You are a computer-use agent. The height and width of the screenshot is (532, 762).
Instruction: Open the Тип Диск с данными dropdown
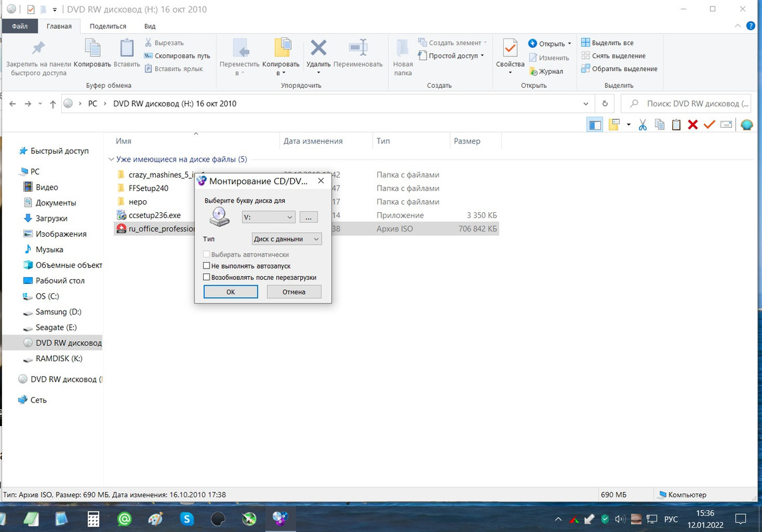coord(287,239)
